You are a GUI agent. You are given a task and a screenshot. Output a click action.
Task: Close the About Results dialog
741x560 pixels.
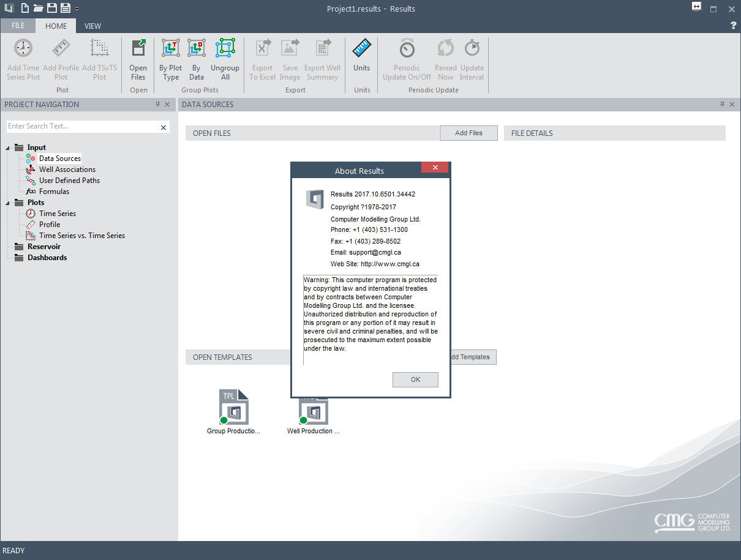[x=435, y=168]
